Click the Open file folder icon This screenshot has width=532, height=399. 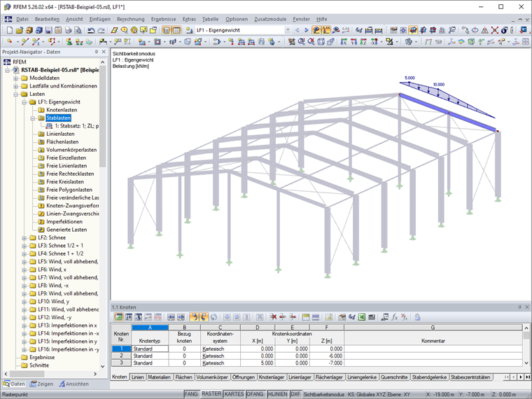point(19,30)
